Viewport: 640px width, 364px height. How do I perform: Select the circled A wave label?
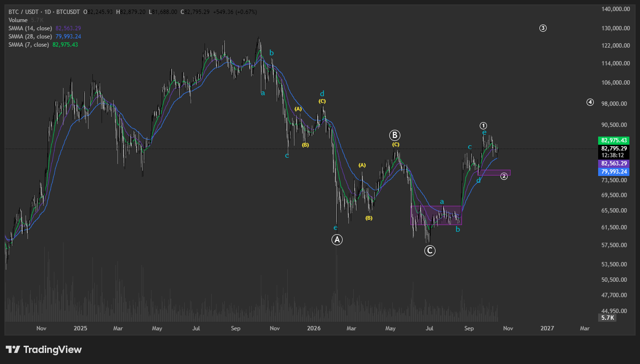click(x=337, y=239)
